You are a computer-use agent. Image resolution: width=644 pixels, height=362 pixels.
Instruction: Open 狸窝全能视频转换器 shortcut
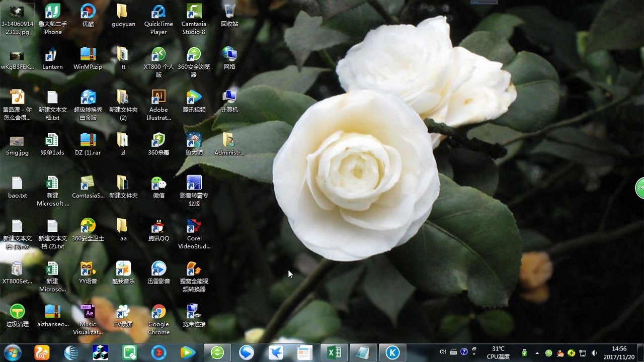194,277
